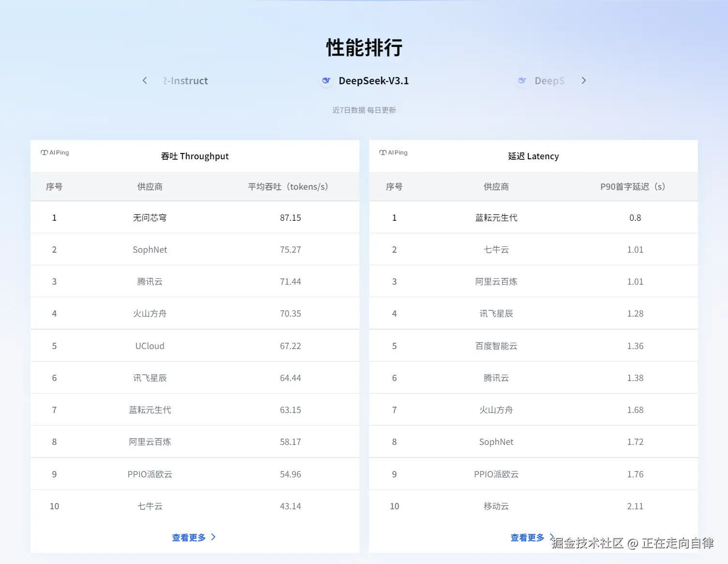Select 移动云 in the Latency ranking

pos(496,506)
